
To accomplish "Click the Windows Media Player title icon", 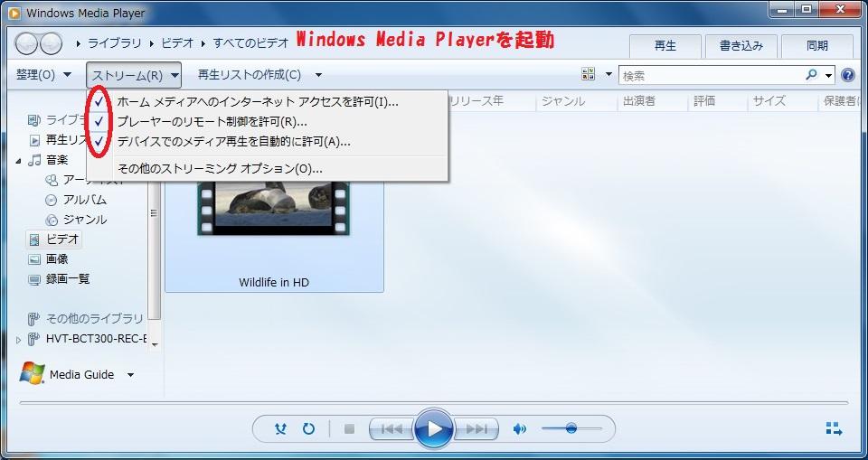I will pos(15,12).
